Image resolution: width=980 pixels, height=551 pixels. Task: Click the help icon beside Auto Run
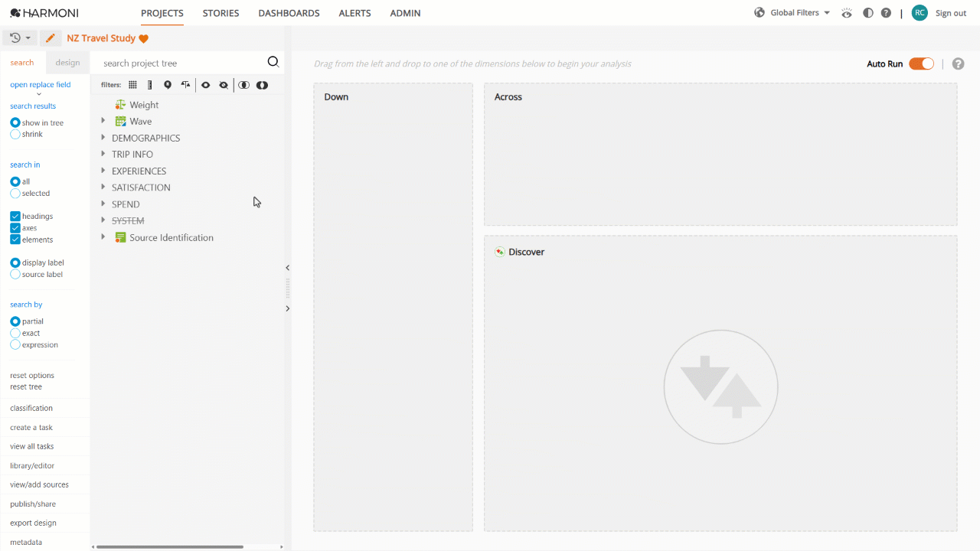click(958, 64)
